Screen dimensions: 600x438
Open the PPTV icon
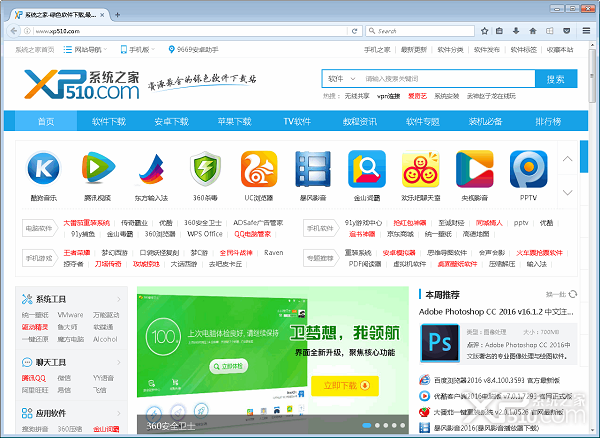[x=528, y=169]
